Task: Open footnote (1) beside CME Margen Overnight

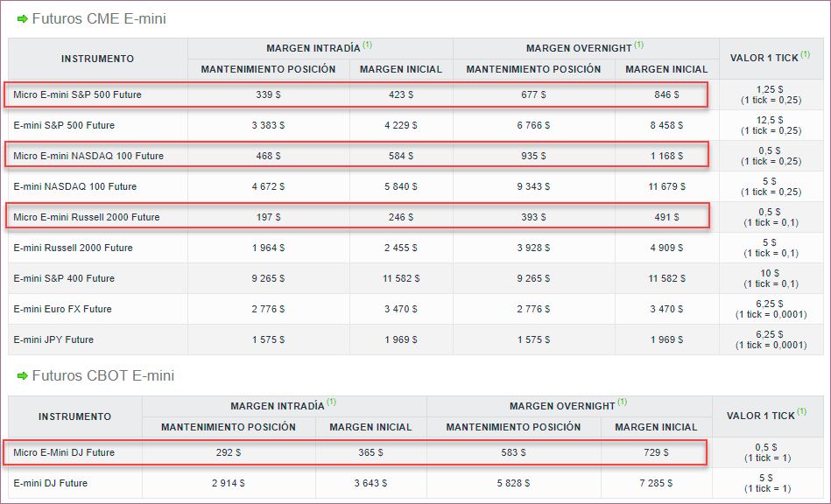Action: (x=638, y=45)
